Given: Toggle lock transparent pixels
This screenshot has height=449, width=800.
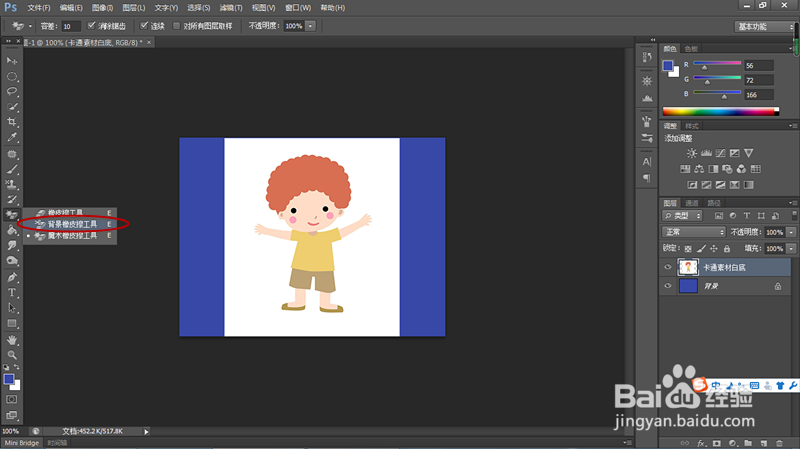Looking at the screenshot, I should pyautogui.click(x=688, y=248).
